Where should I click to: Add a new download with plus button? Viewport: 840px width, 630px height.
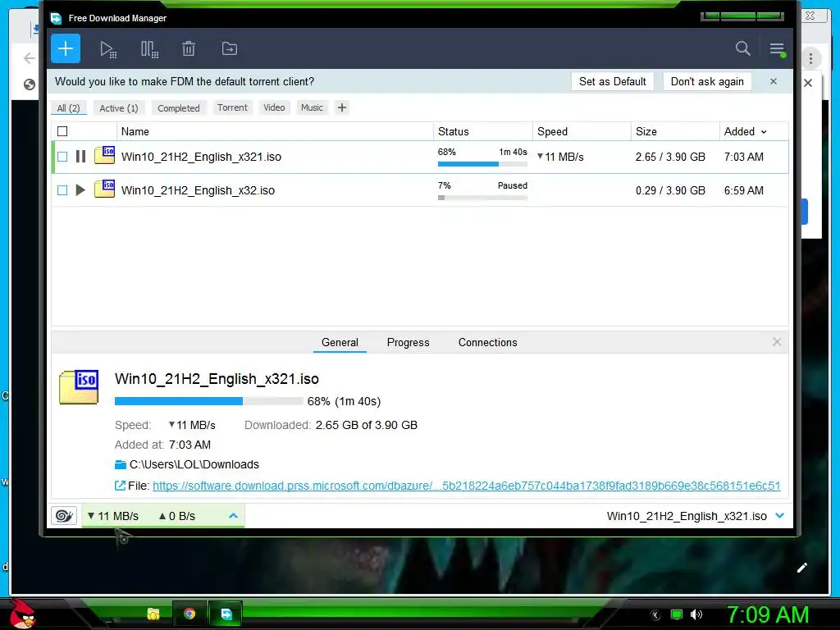pos(66,48)
